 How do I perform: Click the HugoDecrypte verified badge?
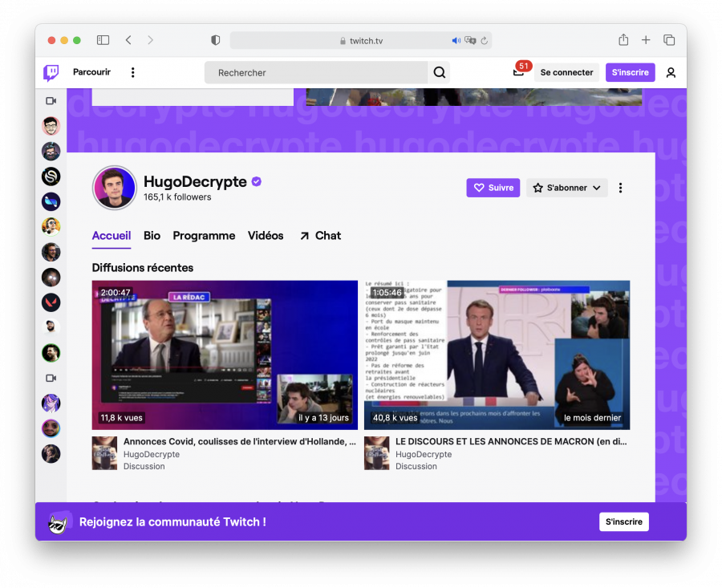pyautogui.click(x=257, y=182)
